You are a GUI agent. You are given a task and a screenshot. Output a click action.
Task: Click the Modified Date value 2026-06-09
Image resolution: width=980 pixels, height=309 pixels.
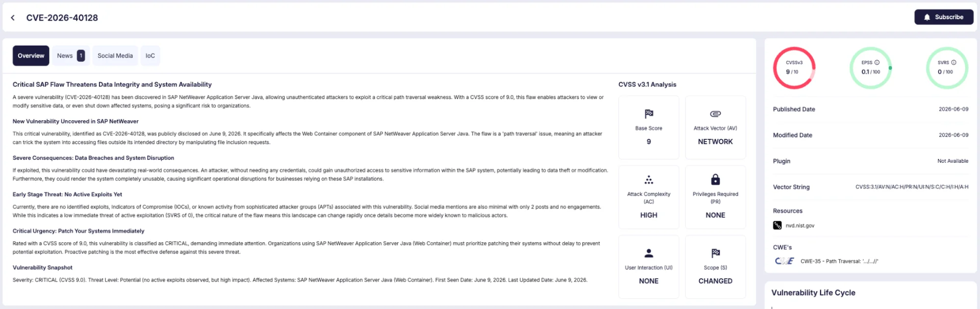coord(954,135)
